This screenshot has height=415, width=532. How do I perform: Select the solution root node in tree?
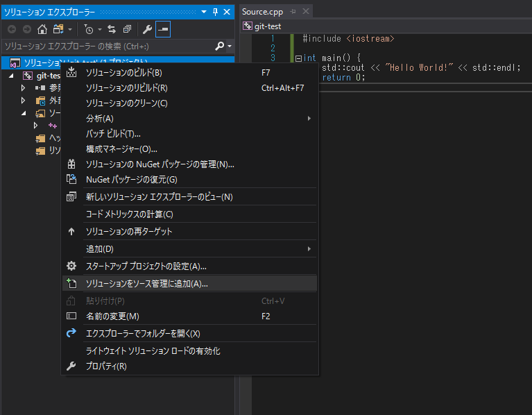pos(117,62)
